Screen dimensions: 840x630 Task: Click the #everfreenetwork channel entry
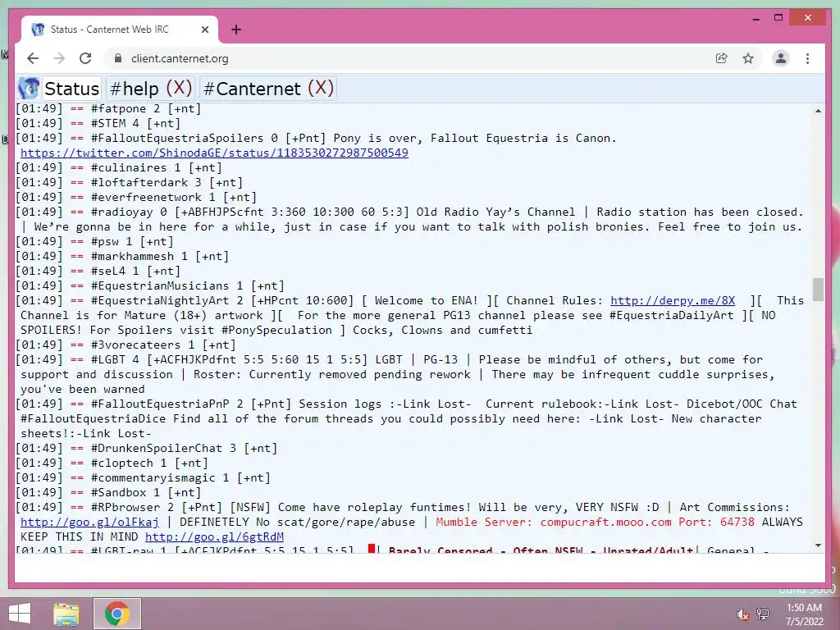coord(146,197)
